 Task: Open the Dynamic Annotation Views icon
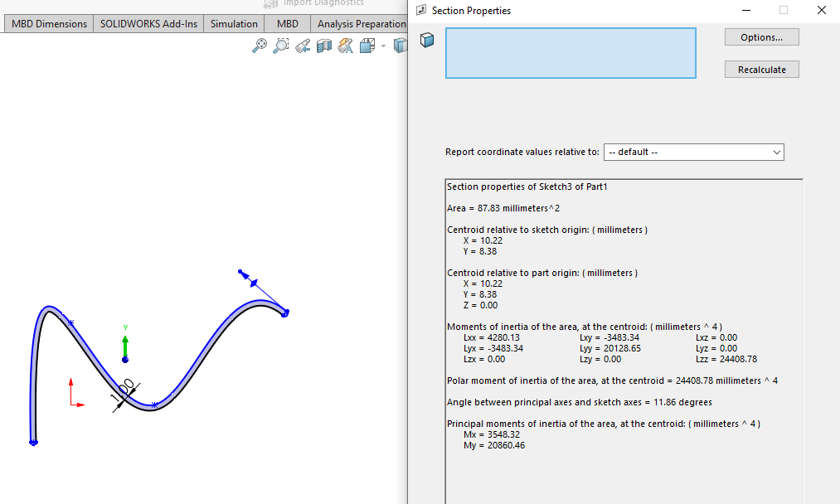[345, 46]
